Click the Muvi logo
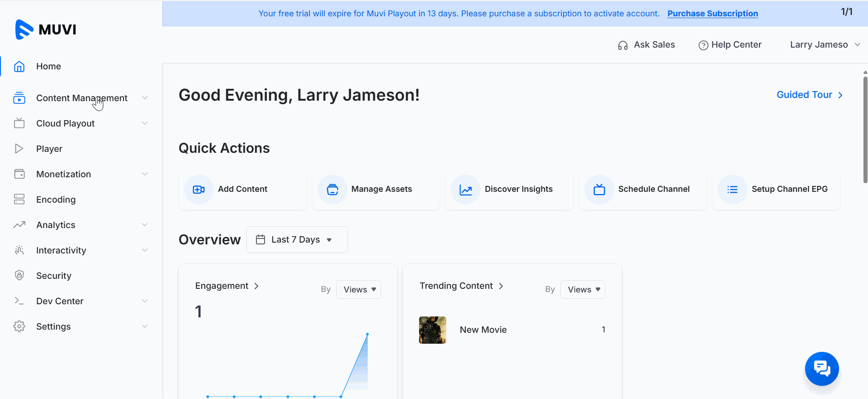 [45, 29]
